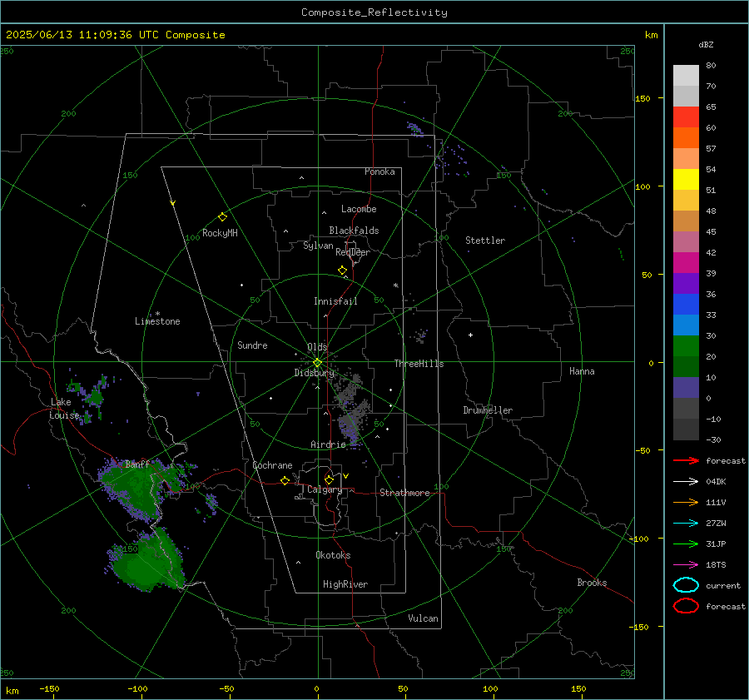The image size is (749, 700).
Task: Click the Airdrie town label
Action: [328, 444]
